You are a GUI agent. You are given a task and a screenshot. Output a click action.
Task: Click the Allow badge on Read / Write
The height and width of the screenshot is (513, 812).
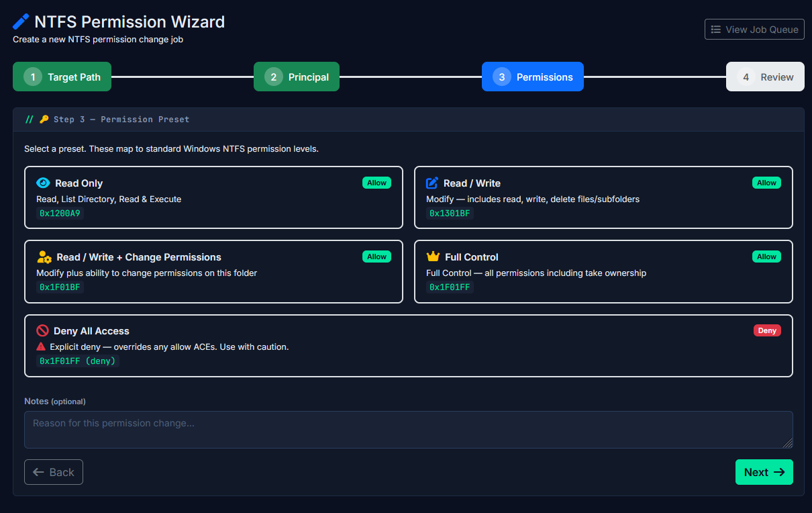coord(767,183)
